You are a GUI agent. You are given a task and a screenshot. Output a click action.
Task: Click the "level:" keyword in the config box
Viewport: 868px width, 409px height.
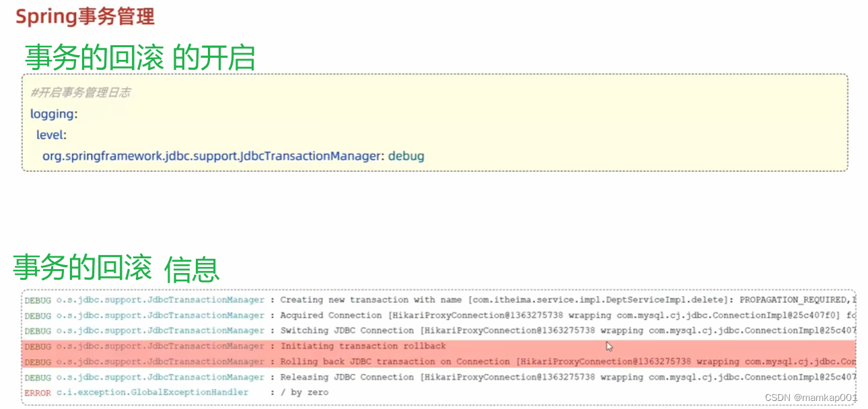[52, 135]
